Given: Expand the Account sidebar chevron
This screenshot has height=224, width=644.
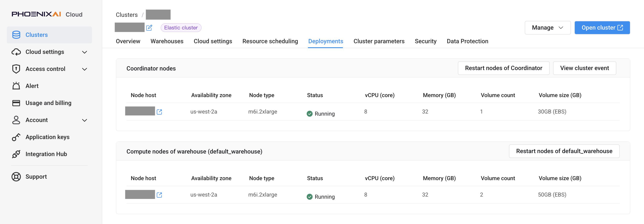Looking at the screenshot, I should tap(85, 120).
